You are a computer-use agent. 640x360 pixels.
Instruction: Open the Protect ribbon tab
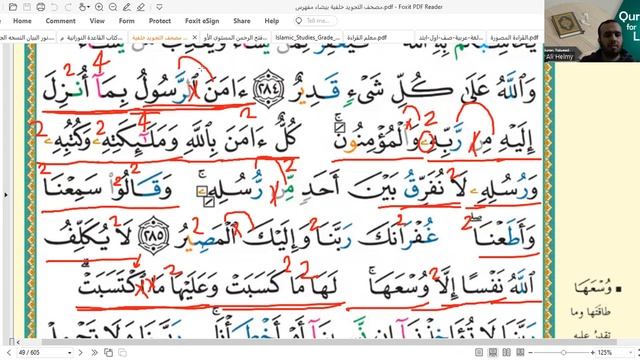160,21
